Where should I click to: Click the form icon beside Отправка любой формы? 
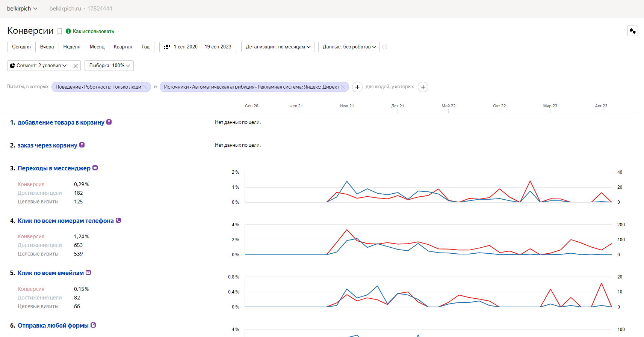point(93,325)
